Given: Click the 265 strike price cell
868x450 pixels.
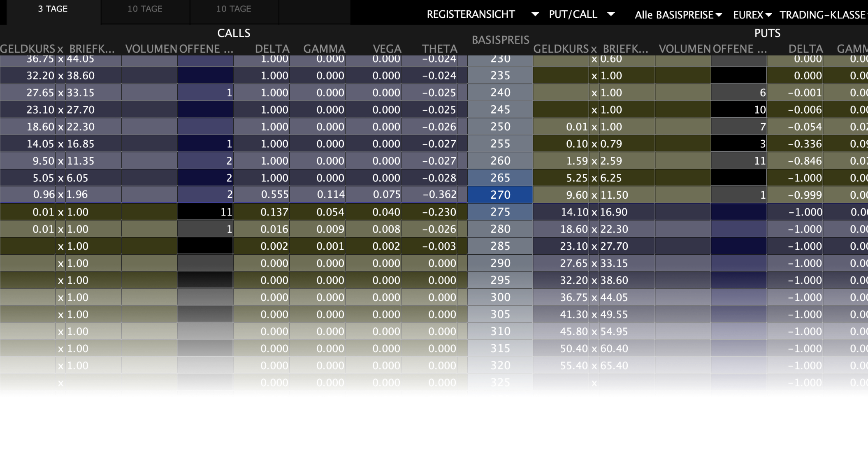Looking at the screenshot, I should [500, 178].
